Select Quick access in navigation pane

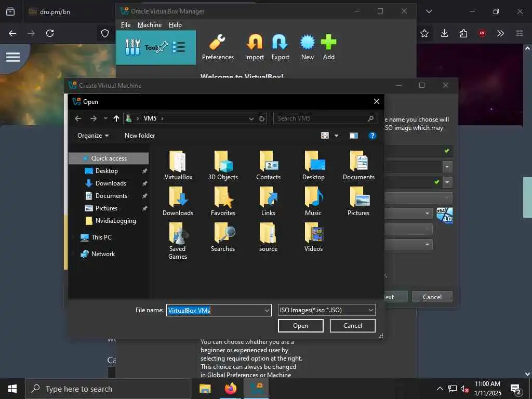click(109, 158)
